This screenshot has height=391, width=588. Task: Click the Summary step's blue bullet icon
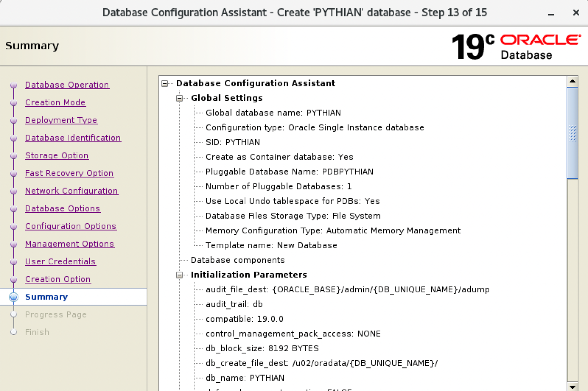click(14, 297)
